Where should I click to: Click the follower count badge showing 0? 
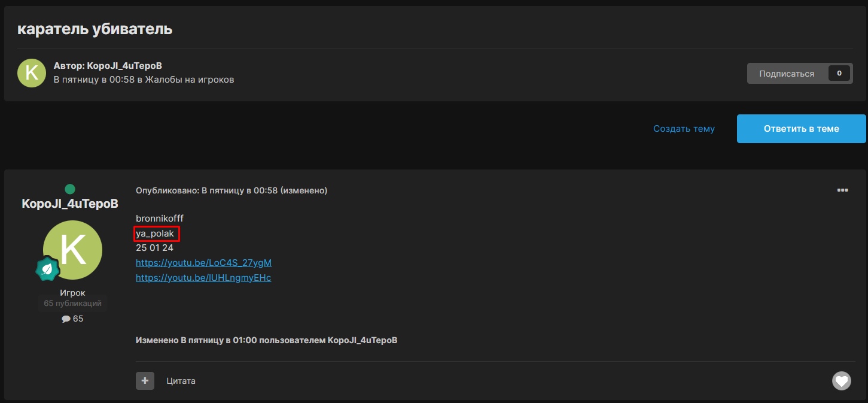tap(839, 74)
